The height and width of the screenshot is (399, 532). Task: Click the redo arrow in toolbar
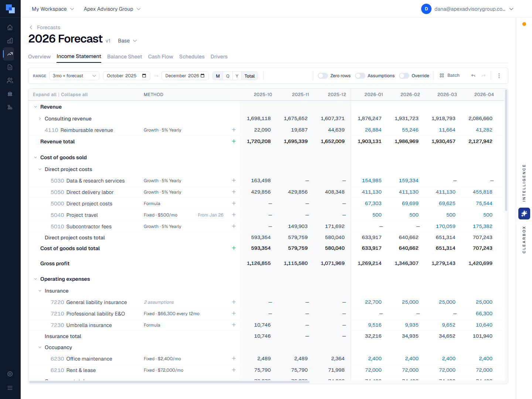[484, 76]
